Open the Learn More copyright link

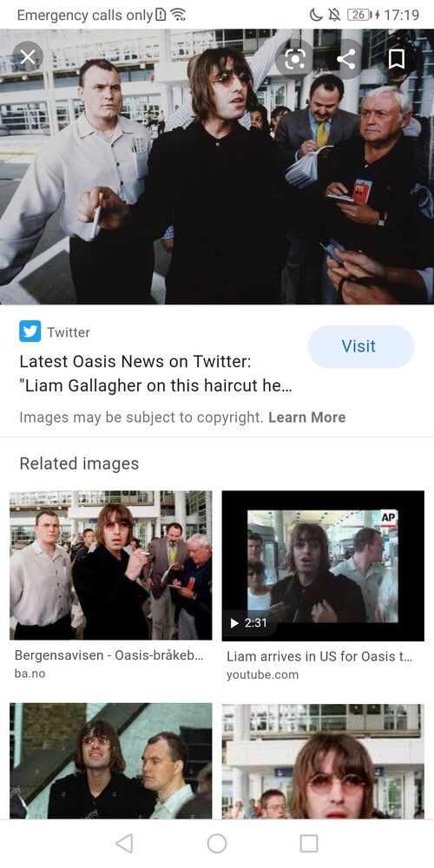tap(306, 418)
